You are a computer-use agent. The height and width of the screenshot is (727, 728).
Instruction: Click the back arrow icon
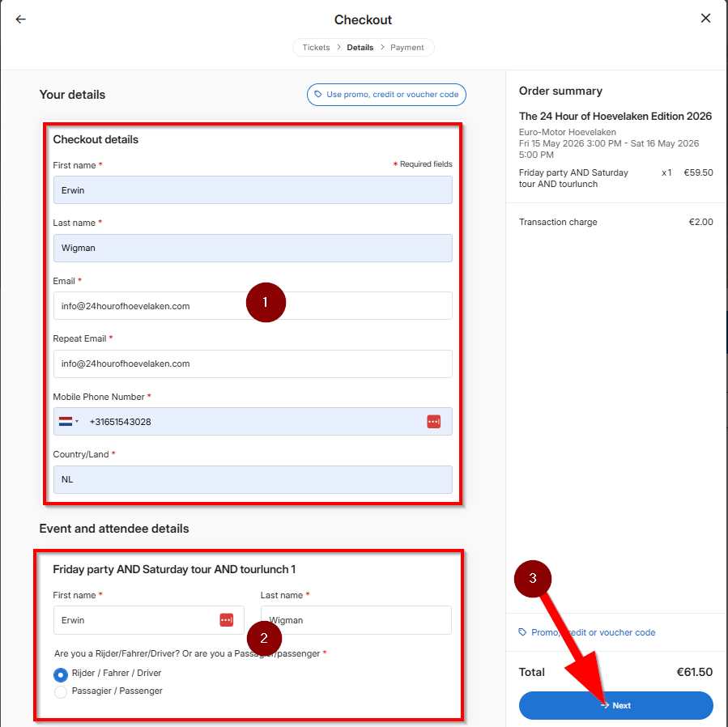[21, 19]
